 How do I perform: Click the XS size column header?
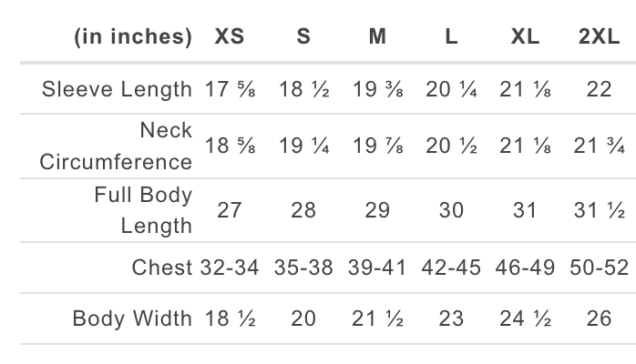(x=229, y=37)
